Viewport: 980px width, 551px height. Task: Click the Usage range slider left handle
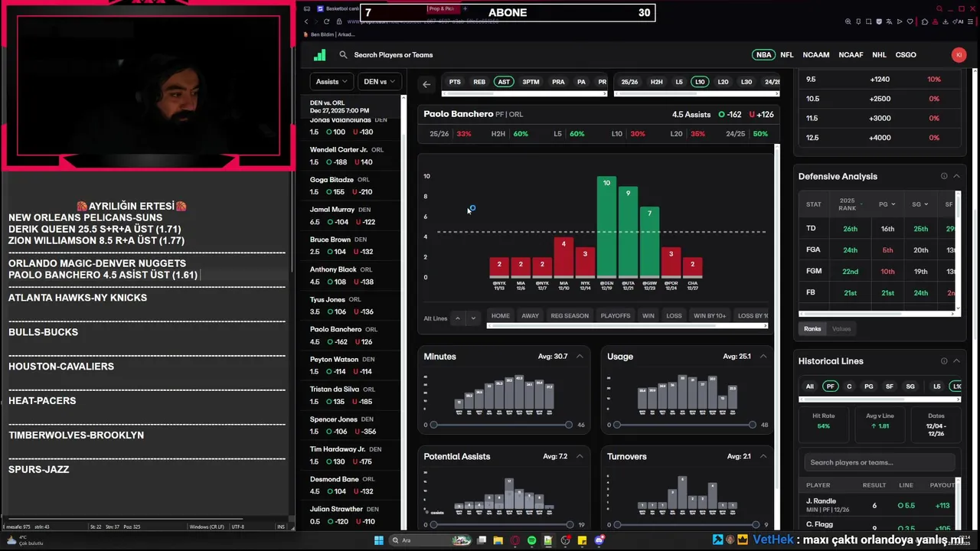point(616,425)
